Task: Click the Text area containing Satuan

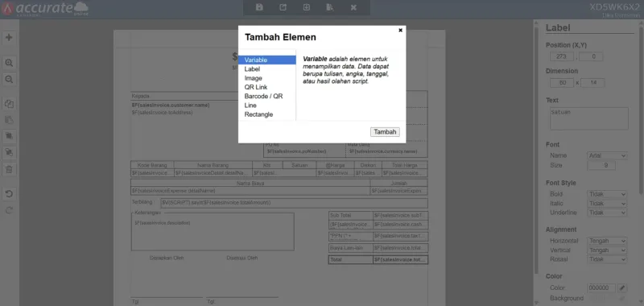Action: point(588,118)
